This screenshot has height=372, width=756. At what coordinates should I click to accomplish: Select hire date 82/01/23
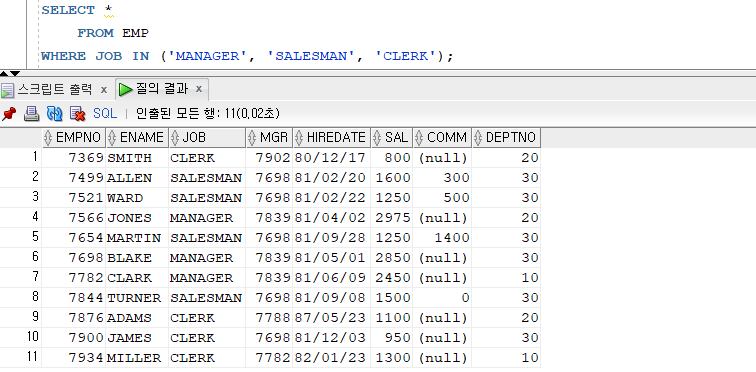[331, 358]
